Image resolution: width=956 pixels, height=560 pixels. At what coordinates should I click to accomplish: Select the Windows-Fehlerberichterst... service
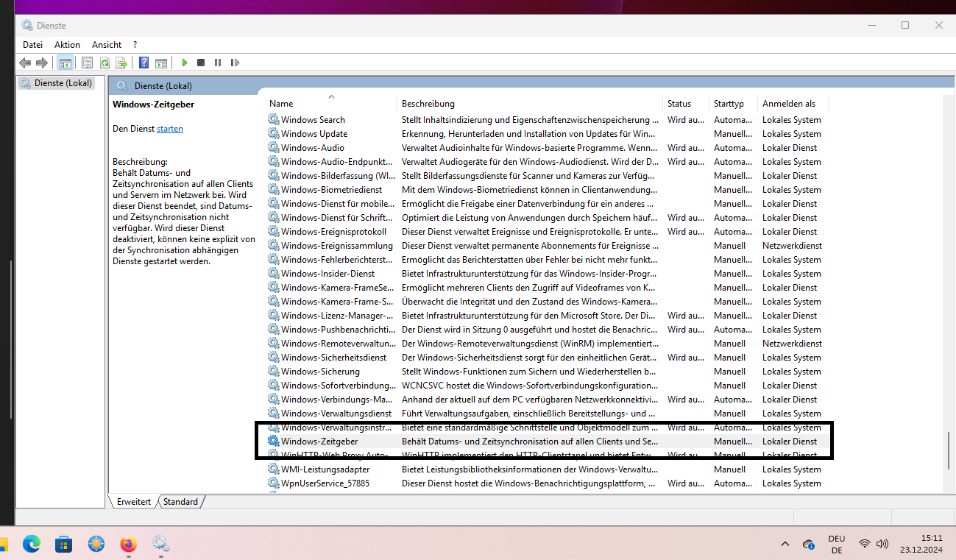point(337,260)
